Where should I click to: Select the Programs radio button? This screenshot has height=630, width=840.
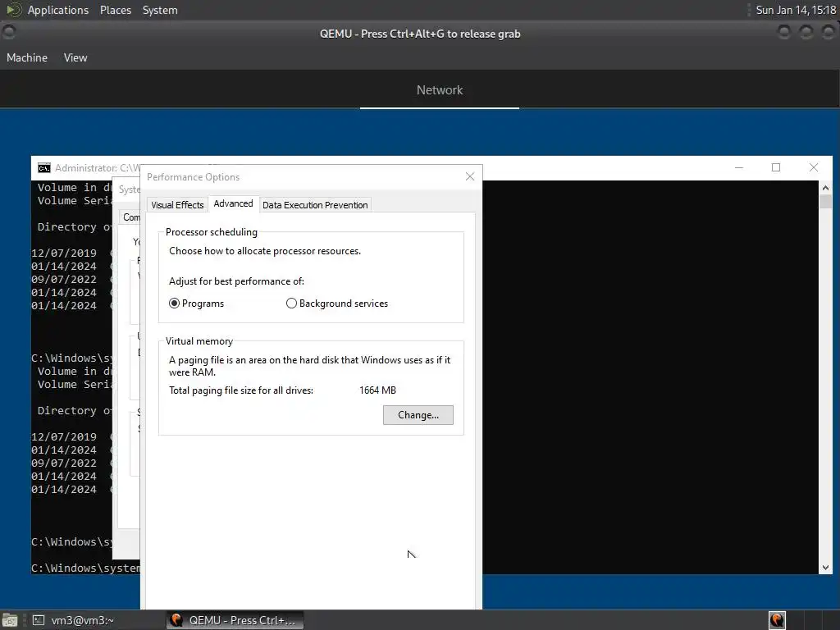click(196, 304)
